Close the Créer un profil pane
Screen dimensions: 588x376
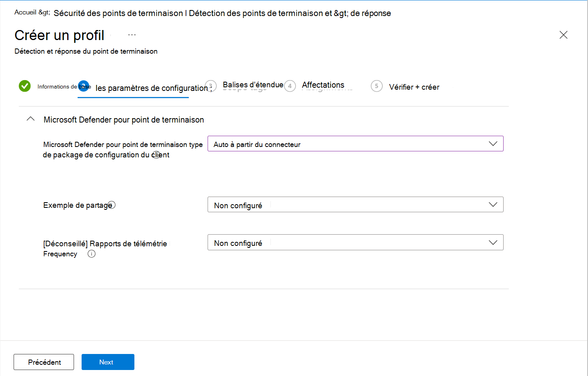[x=564, y=35]
